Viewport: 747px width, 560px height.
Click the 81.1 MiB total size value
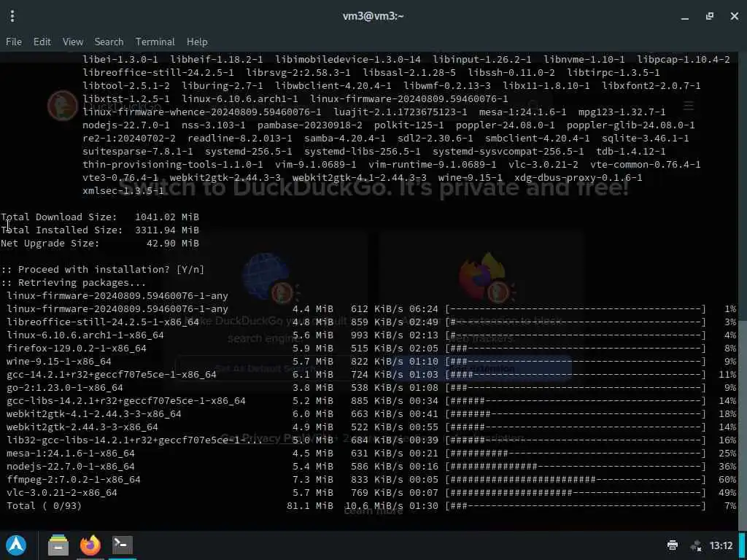tap(309, 506)
